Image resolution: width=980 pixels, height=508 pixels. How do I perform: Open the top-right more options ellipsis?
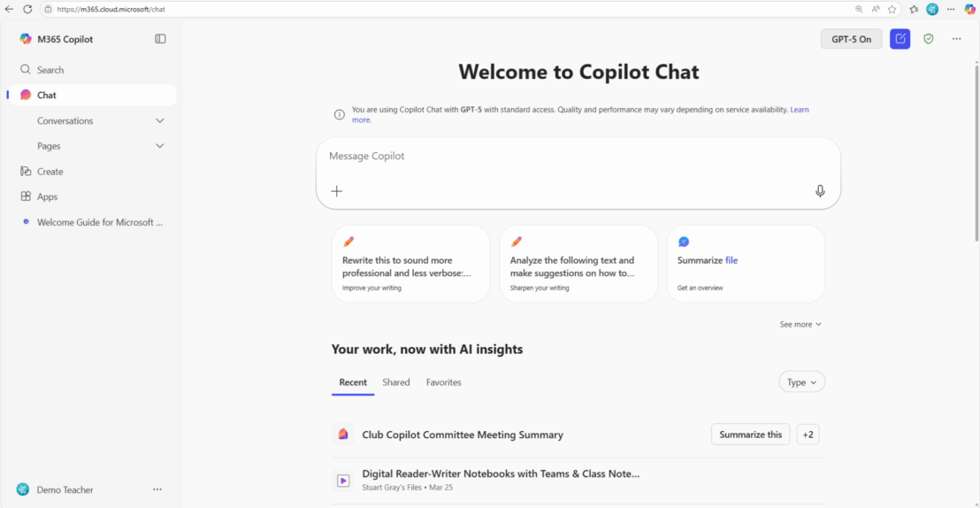tap(956, 39)
